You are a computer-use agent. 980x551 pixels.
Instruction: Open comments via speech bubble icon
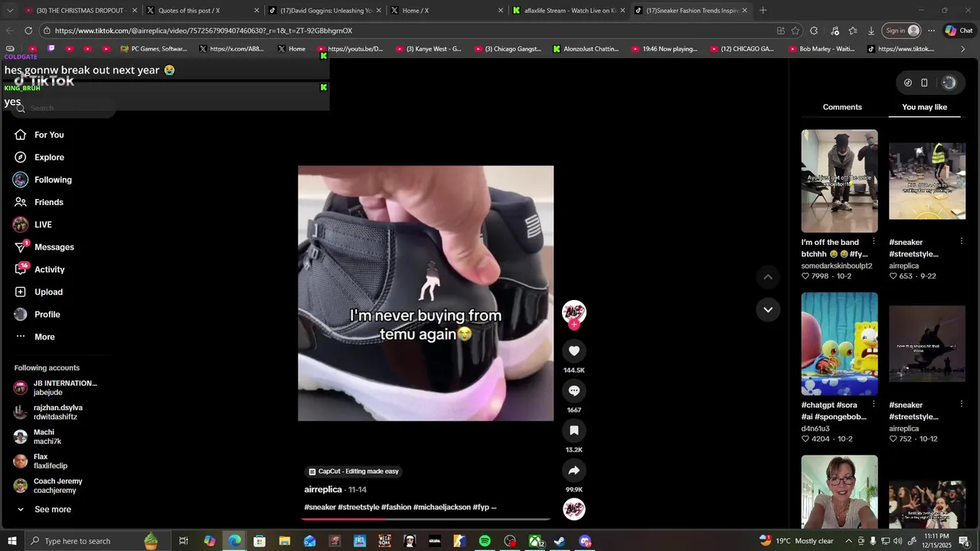pyautogui.click(x=573, y=390)
